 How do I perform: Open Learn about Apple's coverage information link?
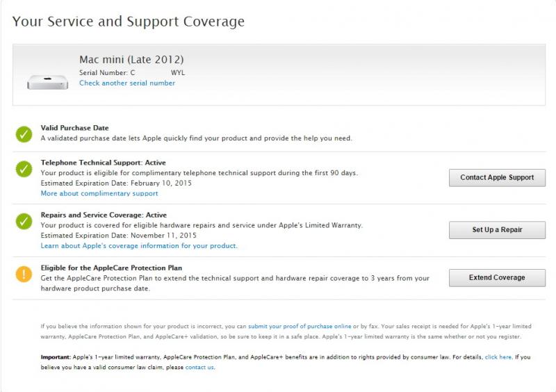139,246
